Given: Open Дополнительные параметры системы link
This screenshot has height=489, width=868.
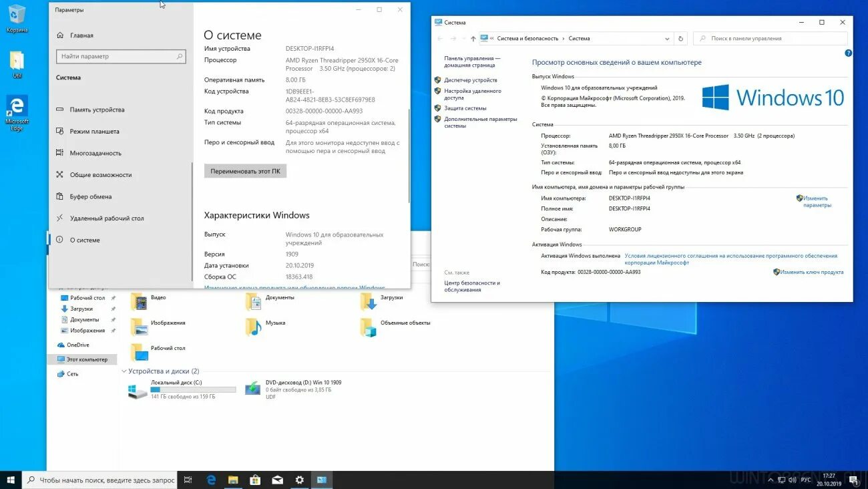Looking at the screenshot, I should coord(480,122).
